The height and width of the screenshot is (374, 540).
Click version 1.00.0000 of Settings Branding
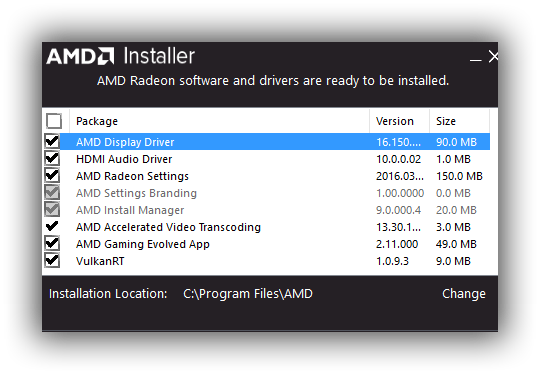(400, 193)
